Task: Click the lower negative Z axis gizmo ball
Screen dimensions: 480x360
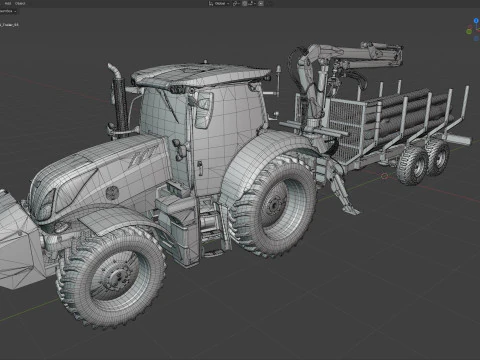Action: [x=476, y=39]
